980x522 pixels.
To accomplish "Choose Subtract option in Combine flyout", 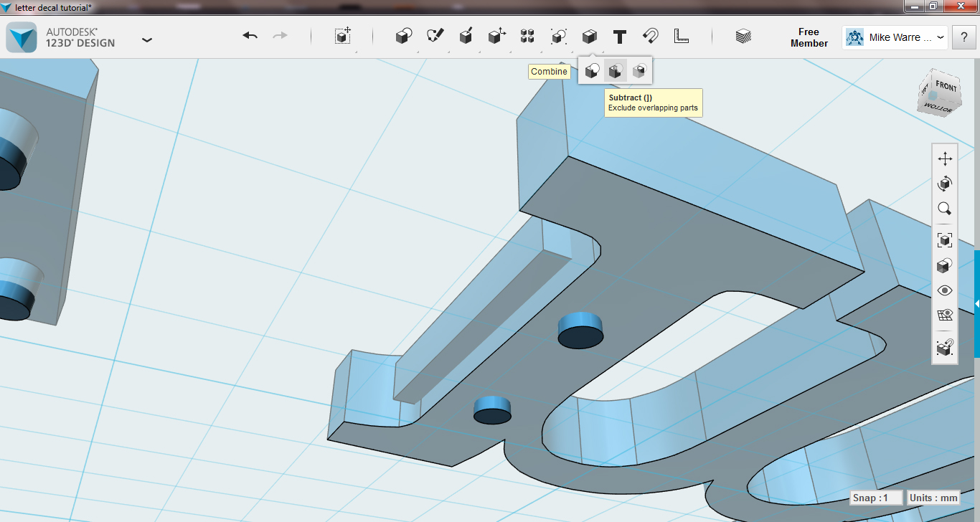I will point(615,71).
